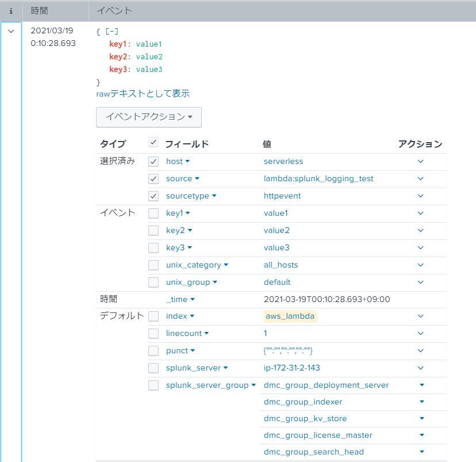Open the index field dropdown
The image size is (476, 462).
180,316
